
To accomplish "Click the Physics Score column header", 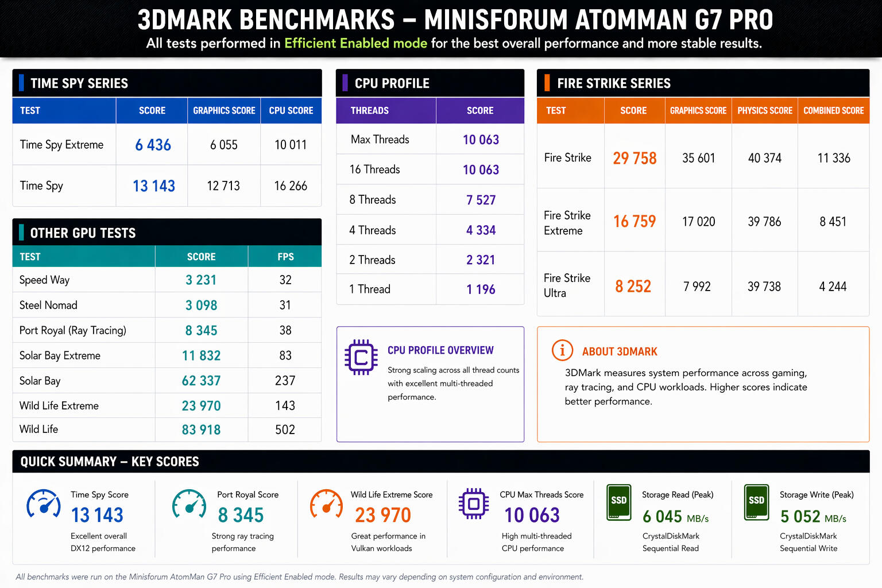I will coord(764,111).
